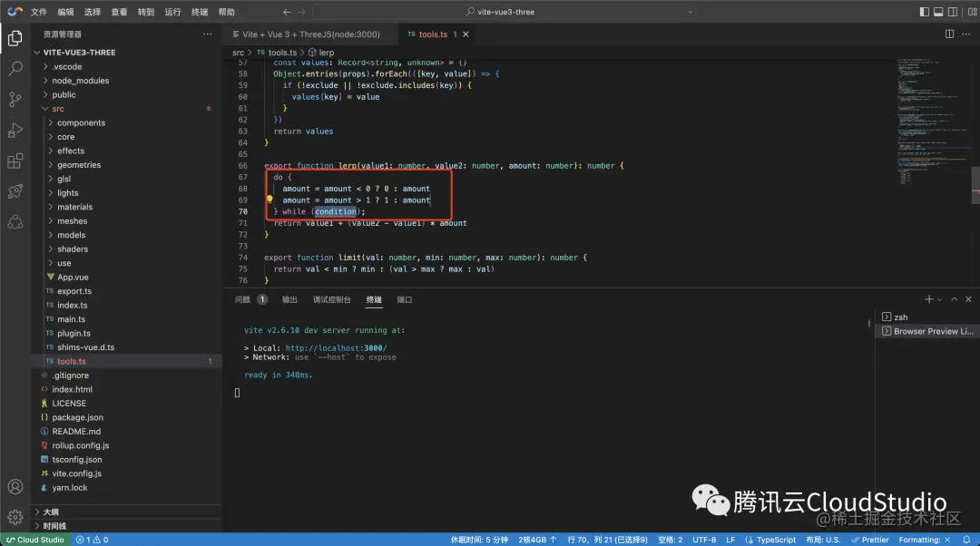Open the Explorer view in activity bar
This screenshot has height=546, width=980.
tap(15, 38)
